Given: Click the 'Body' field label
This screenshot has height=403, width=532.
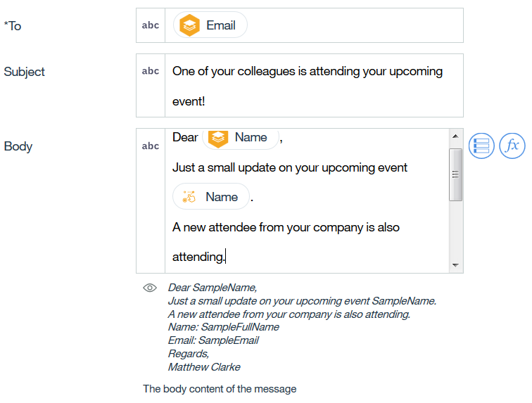Looking at the screenshot, I should [18, 146].
